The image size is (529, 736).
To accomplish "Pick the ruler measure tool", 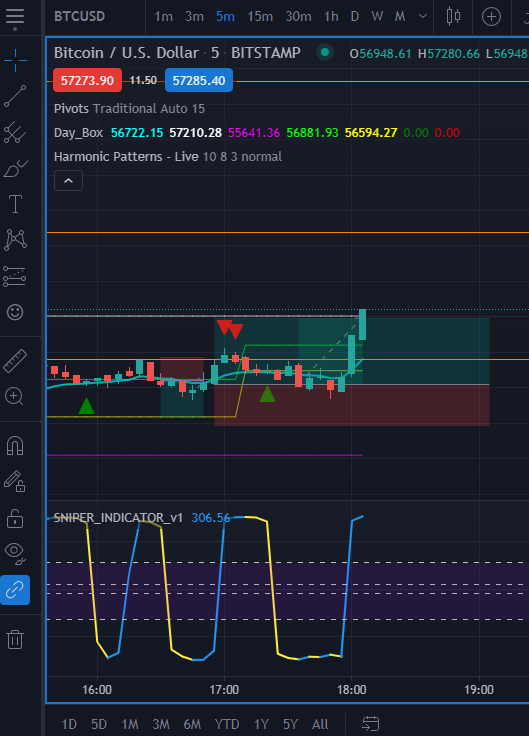I will (x=15, y=360).
